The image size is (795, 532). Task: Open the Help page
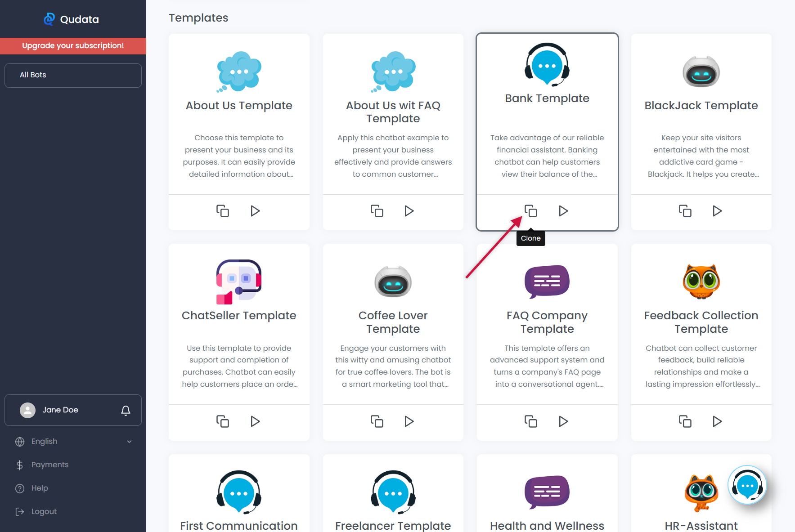[x=40, y=488]
